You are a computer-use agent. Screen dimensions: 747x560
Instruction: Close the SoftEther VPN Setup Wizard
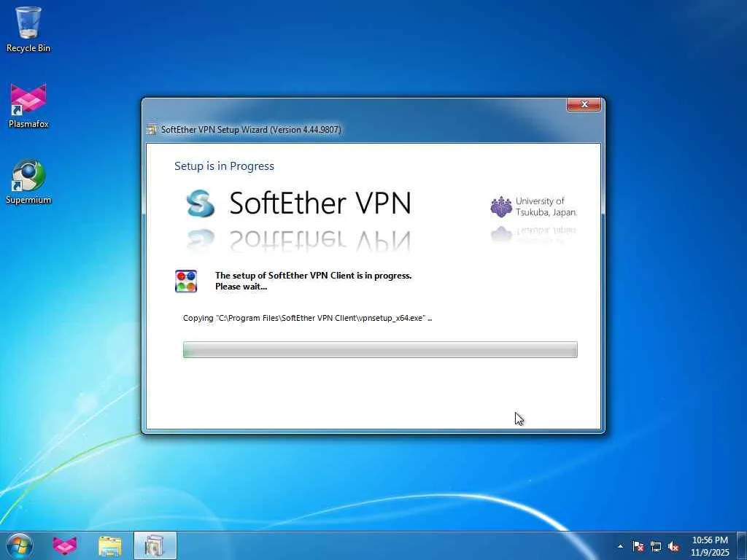coord(584,104)
